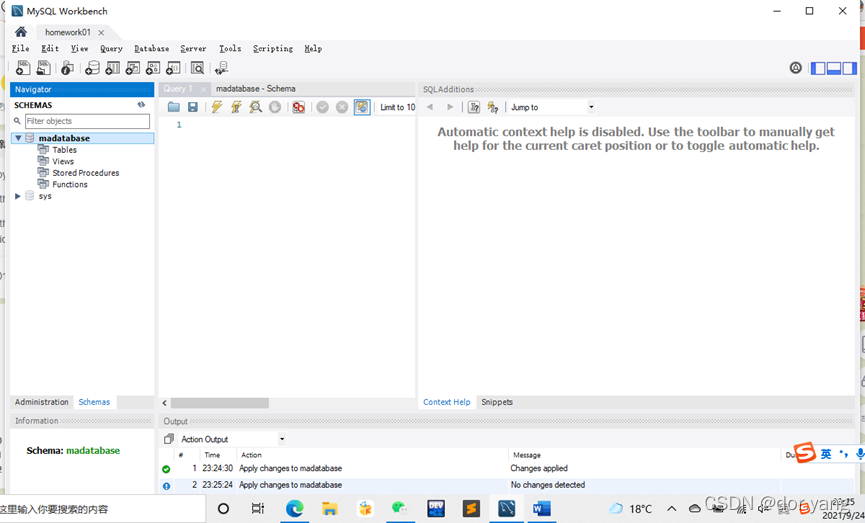
Task: Open SQL script file toolbar icon
Action: click(x=44, y=68)
